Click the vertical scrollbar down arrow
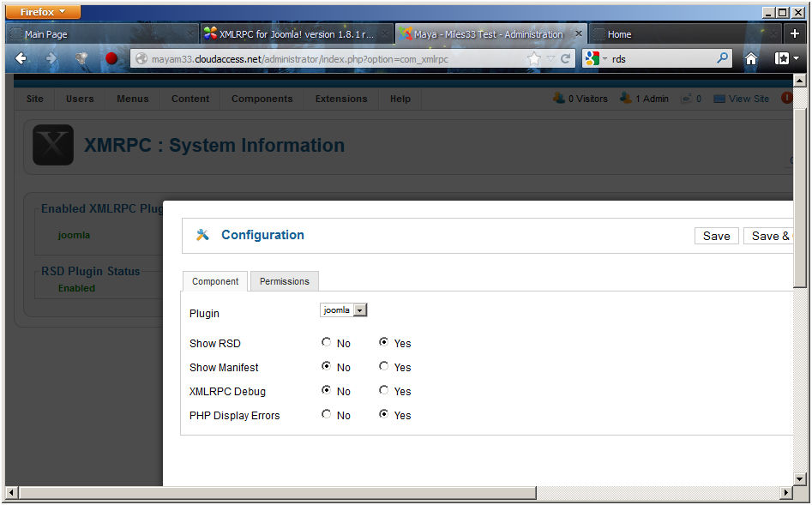The image size is (812, 505). tap(800, 479)
